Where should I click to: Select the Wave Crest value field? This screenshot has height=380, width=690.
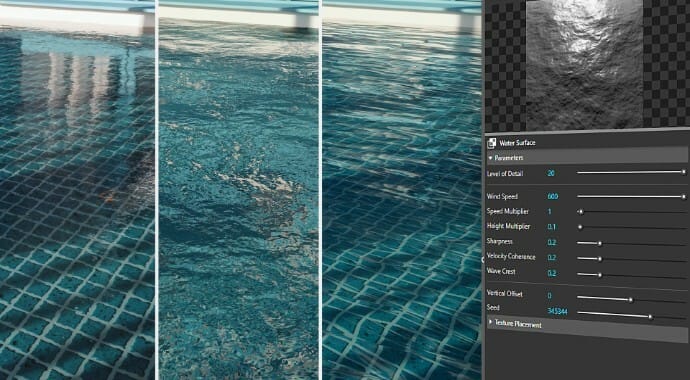(x=551, y=273)
